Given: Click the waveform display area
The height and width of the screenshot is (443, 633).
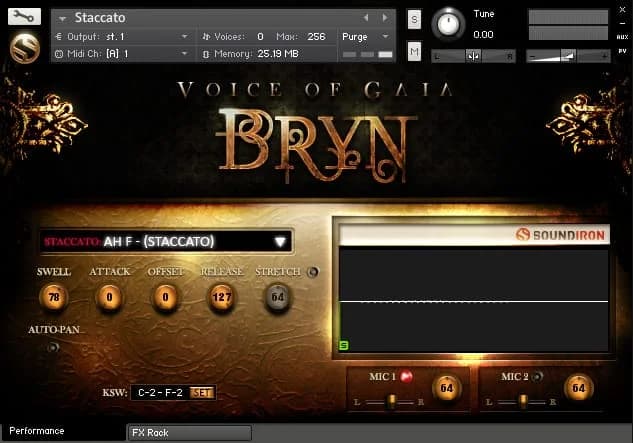Looking at the screenshot, I should pos(474,300).
